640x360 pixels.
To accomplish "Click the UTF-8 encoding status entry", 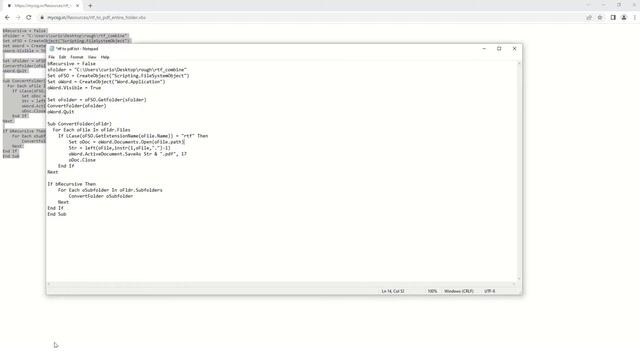I will point(489,291).
